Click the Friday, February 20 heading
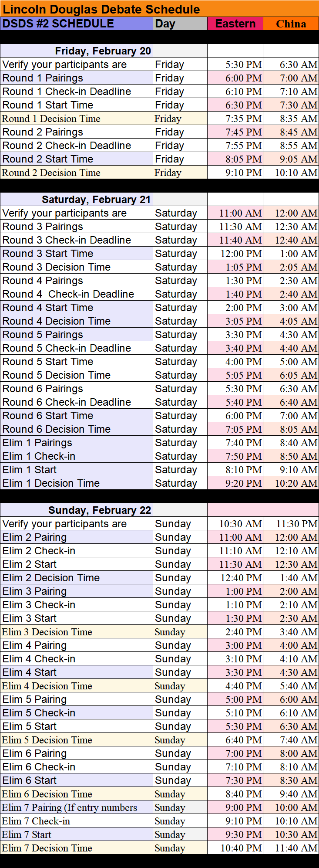 103,51
